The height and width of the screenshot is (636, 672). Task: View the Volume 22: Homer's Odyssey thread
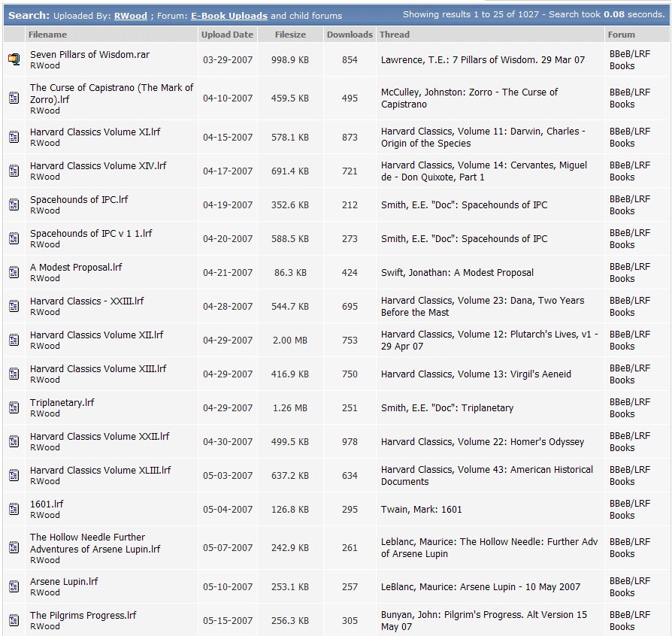tap(482, 442)
